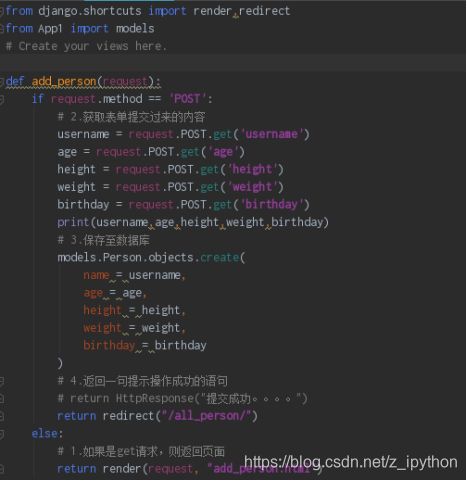Collapse the fold marker beside 'if request.method'
The height and width of the screenshot is (481, 467).
tap(2, 99)
